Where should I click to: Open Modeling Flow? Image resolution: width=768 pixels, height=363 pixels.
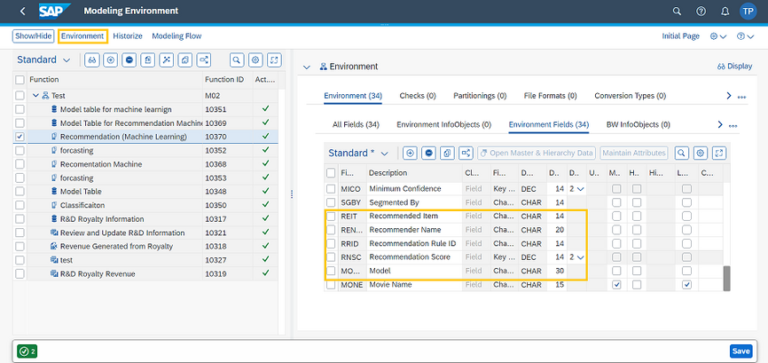(x=176, y=36)
